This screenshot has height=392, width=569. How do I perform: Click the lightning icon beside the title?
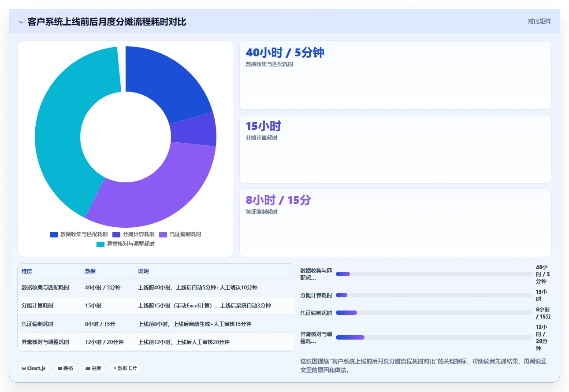click(x=21, y=22)
